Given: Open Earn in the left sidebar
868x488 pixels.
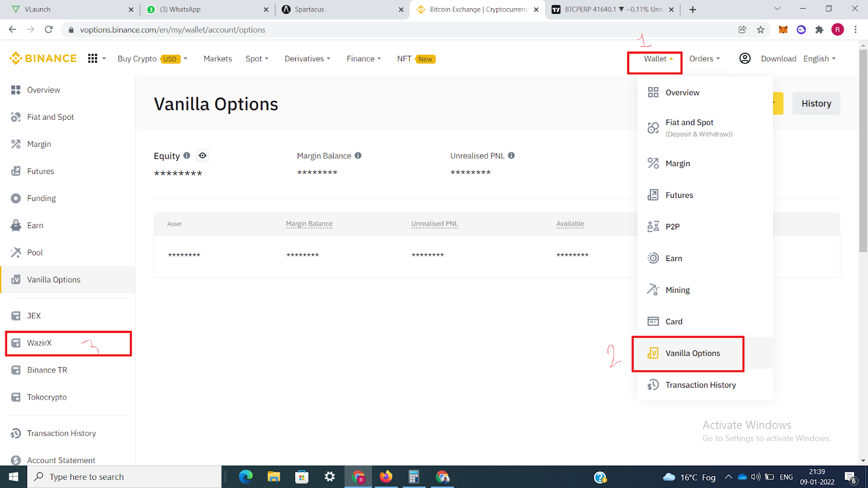Looking at the screenshot, I should pyautogui.click(x=68, y=226).
